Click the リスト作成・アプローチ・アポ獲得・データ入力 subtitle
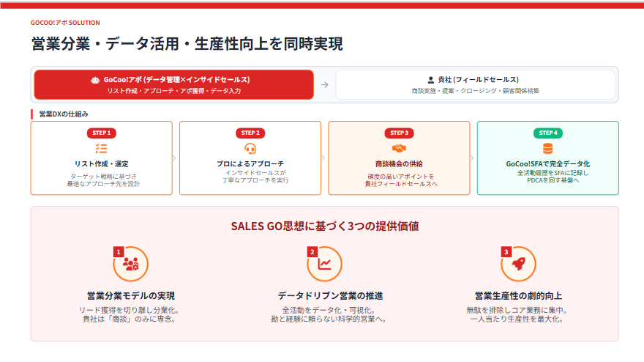Viewport: 644px width, 362px height. click(x=174, y=91)
